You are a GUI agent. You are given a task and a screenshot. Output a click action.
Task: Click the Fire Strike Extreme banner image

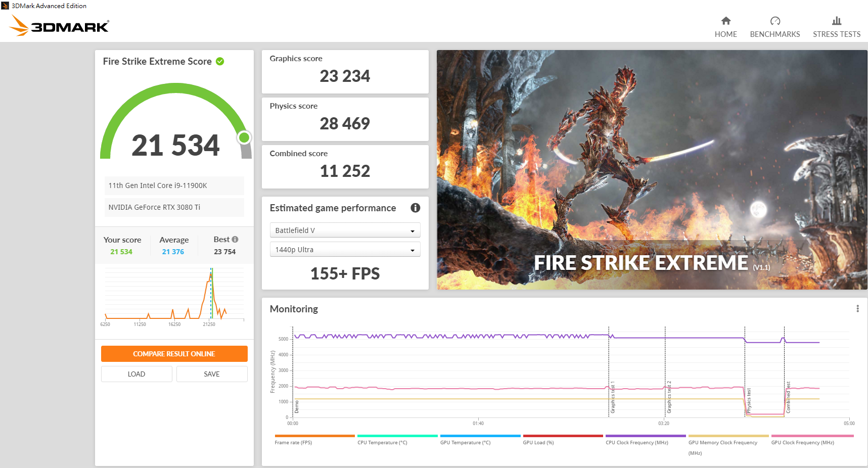click(x=652, y=170)
